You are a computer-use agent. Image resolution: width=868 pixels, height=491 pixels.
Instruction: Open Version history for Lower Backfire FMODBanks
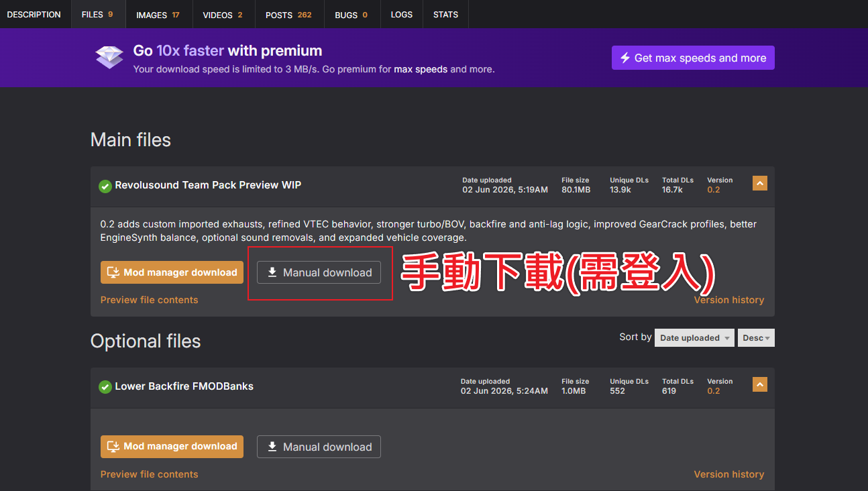pos(729,474)
